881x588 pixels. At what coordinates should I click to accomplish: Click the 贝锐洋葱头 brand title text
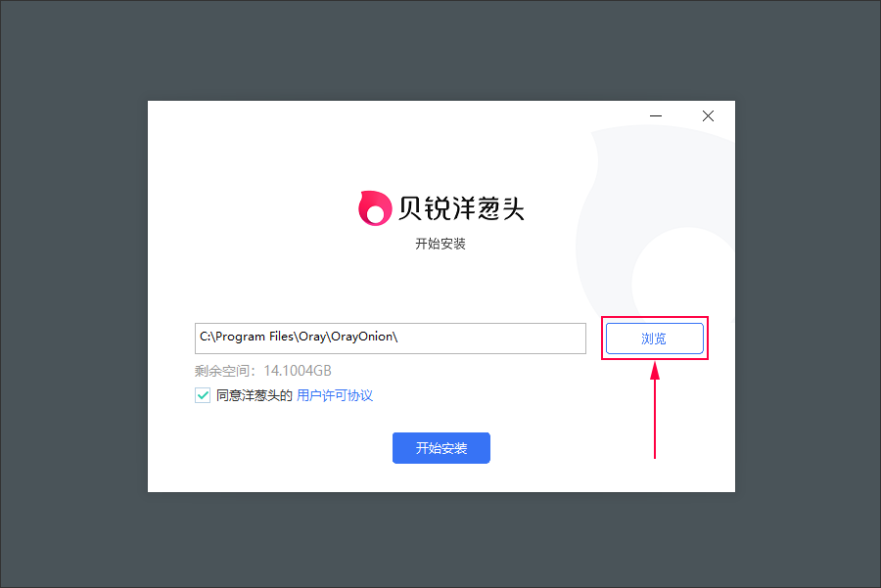(x=461, y=208)
